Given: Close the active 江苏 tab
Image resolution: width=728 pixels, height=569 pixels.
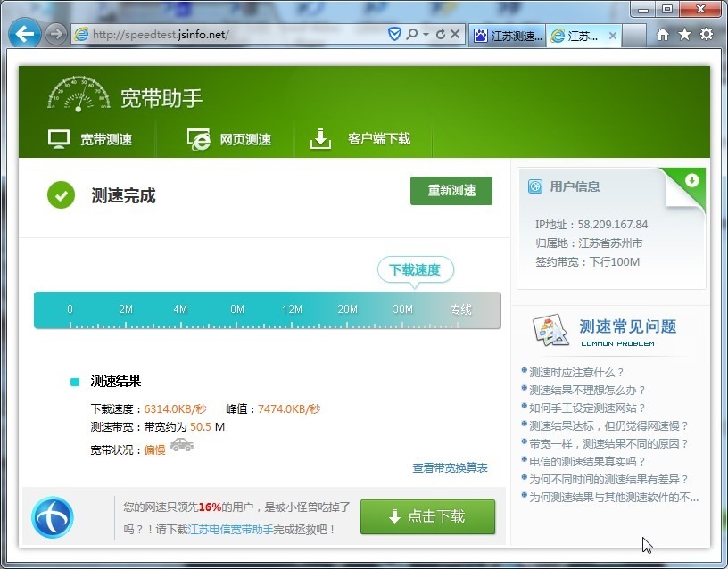Looking at the screenshot, I should point(612,36).
